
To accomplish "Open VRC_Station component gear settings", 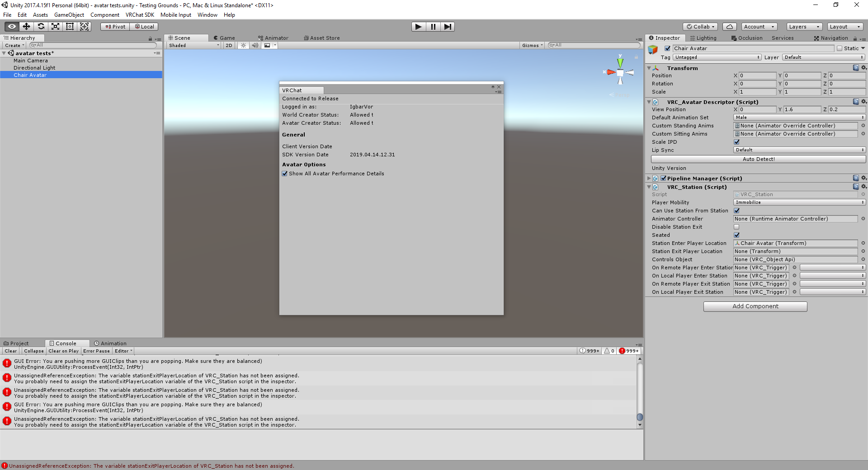I will [864, 187].
